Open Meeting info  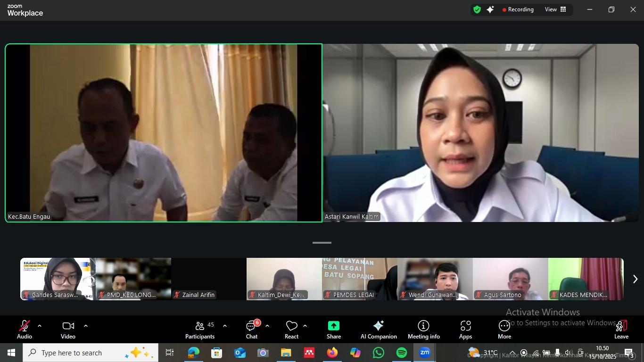pyautogui.click(x=423, y=329)
